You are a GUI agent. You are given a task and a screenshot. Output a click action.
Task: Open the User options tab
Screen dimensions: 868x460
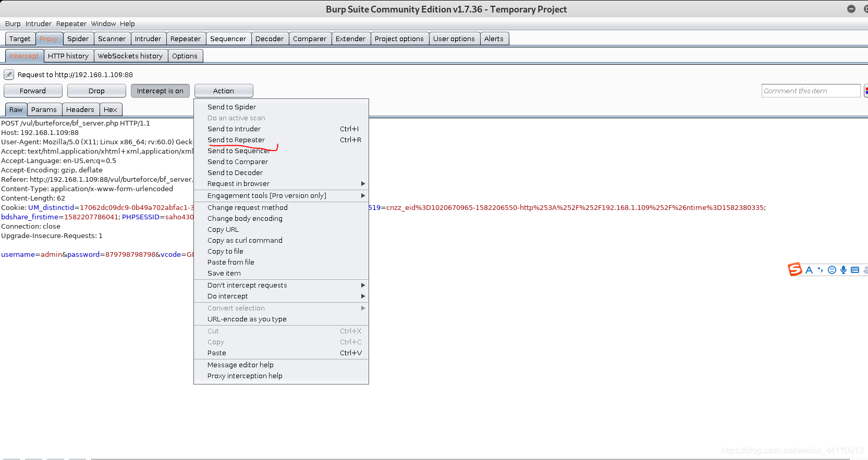pyautogui.click(x=454, y=39)
